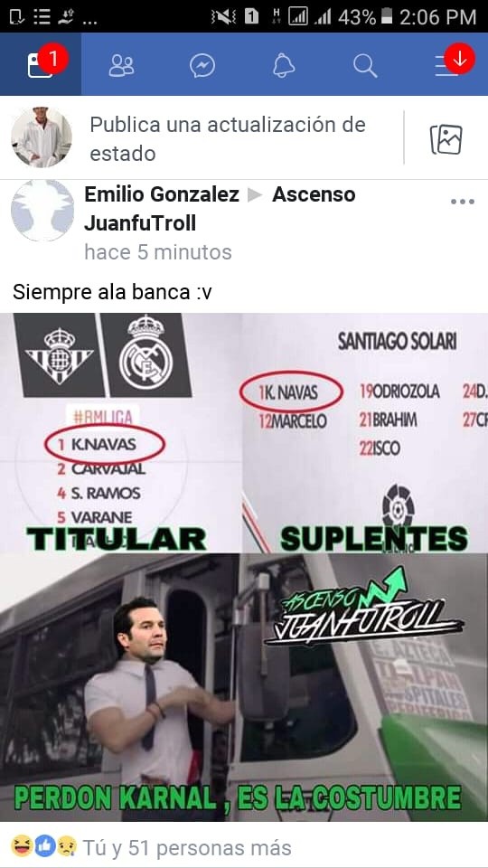Tap the 'Siempre ala banca :v' caption

point(112,292)
